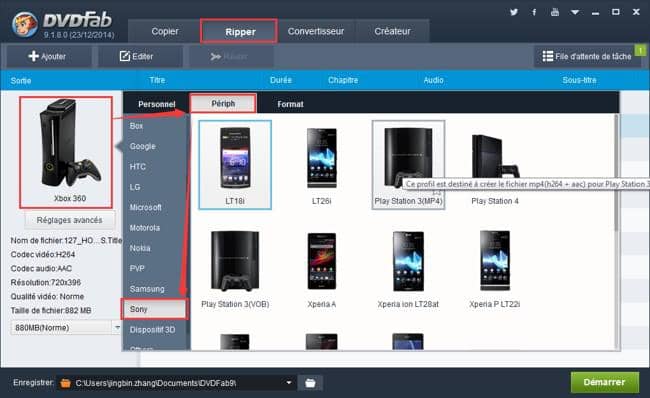650x398 pixels.
Task: Click the device grid vertical scrollbar
Action: pyautogui.click(x=616, y=173)
